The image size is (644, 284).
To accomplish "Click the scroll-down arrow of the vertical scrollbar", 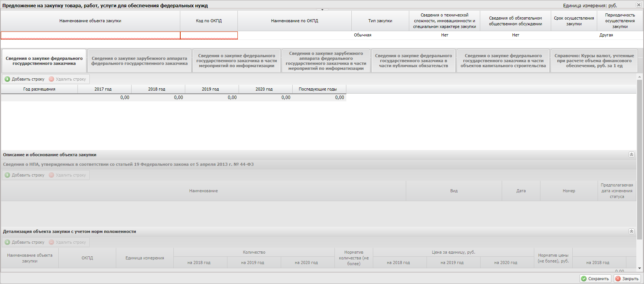I will coord(639,268).
